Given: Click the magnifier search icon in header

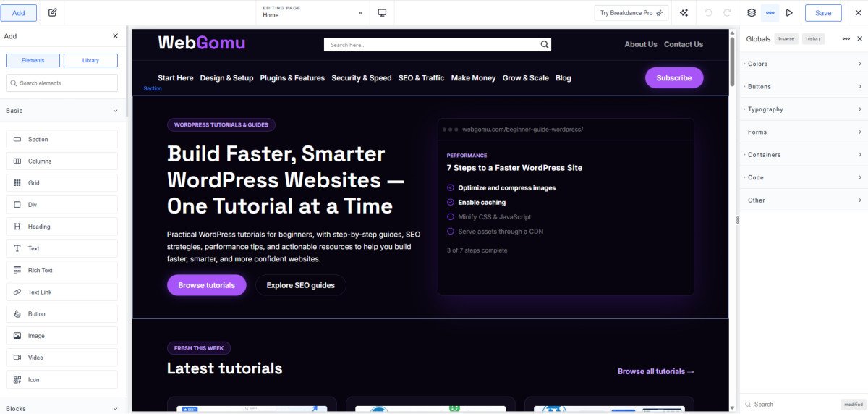Looking at the screenshot, I should click(x=545, y=45).
